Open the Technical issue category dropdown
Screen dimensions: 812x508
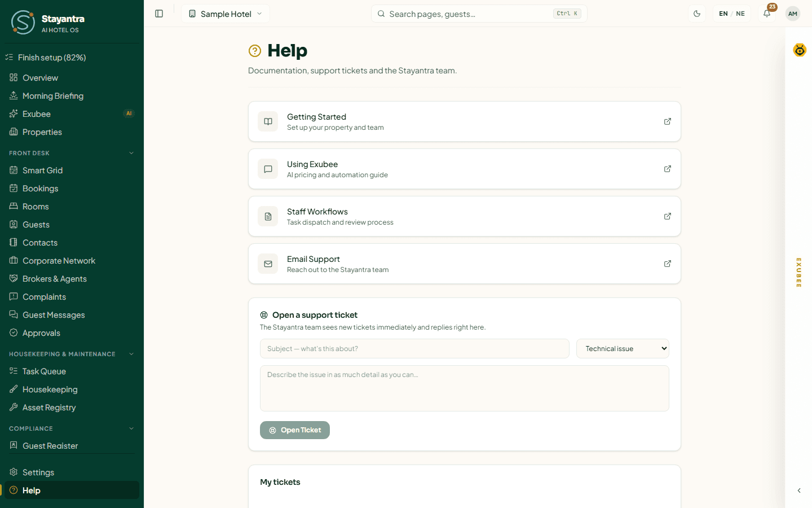coord(623,349)
